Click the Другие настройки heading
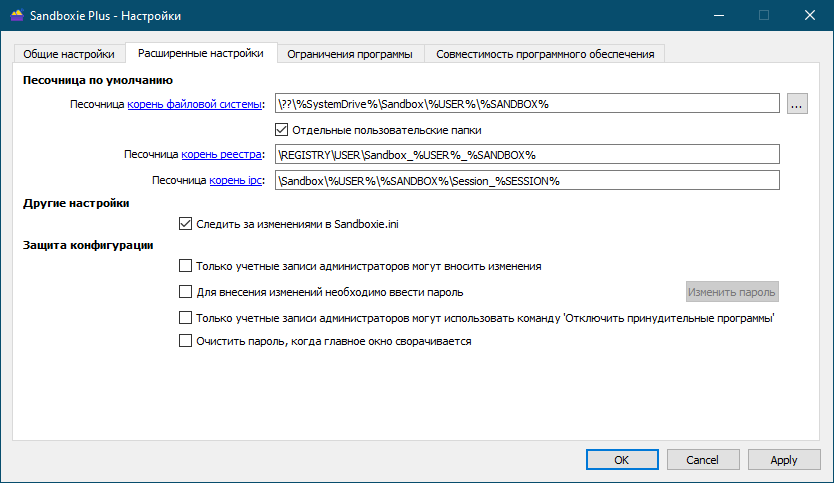Viewport: 834px width, 483px height. point(76,203)
